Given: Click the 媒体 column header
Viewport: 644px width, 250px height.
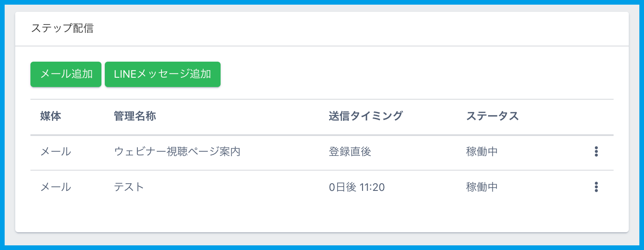Looking at the screenshot, I should (51, 117).
